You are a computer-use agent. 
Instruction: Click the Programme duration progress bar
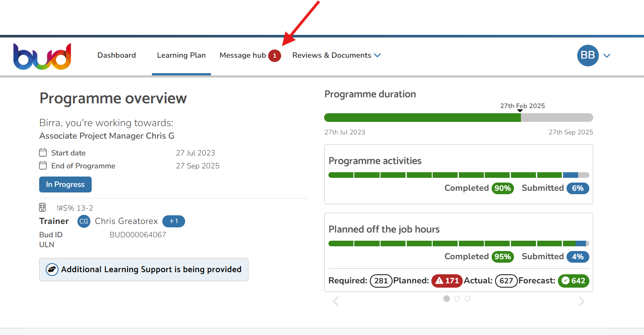pos(458,118)
